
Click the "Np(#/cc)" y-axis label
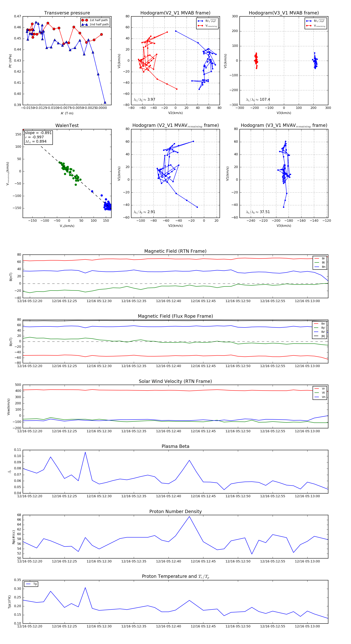(x=13, y=537)
